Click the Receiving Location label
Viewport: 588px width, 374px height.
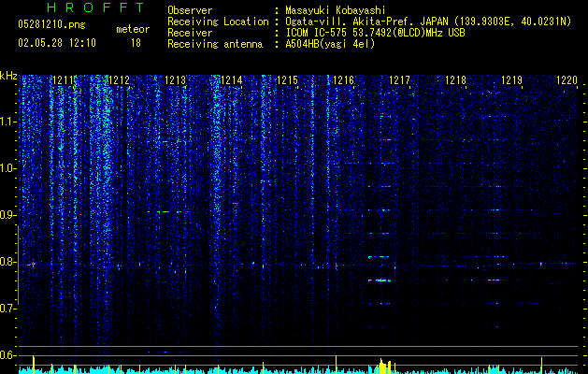pyautogui.click(x=218, y=22)
